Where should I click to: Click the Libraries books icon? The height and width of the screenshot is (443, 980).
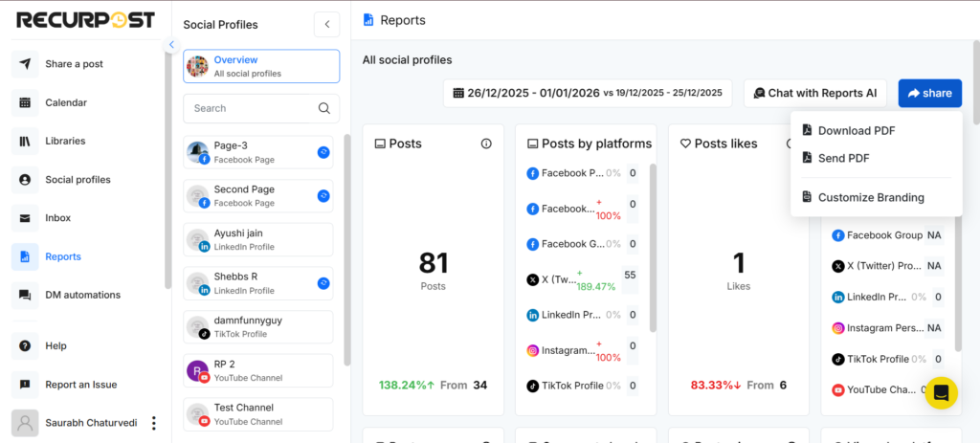point(25,142)
